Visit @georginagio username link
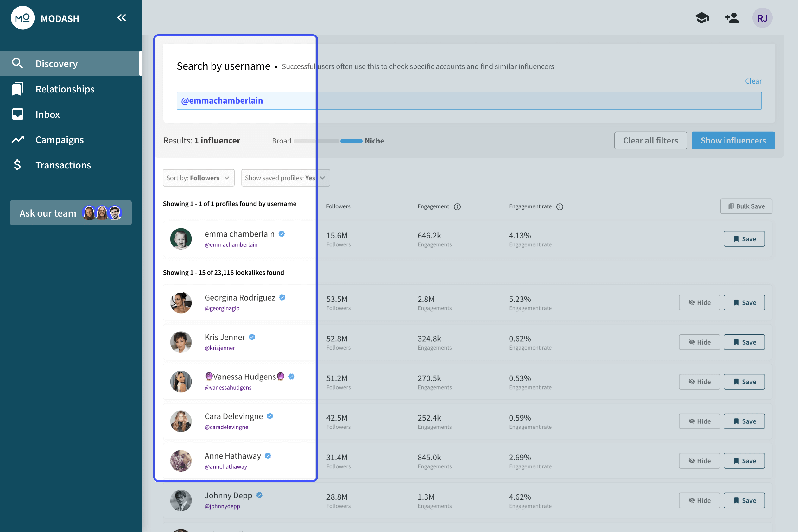Viewport: 798px width, 532px height. 222,308
